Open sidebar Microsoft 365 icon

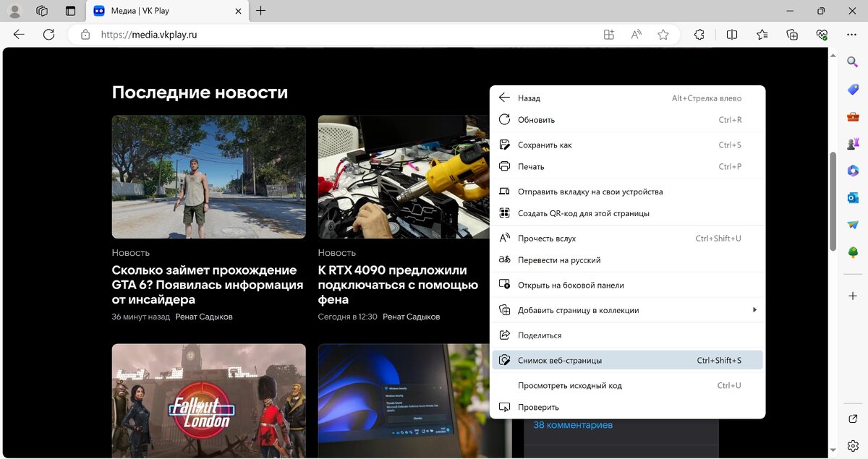tap(853, 171)
